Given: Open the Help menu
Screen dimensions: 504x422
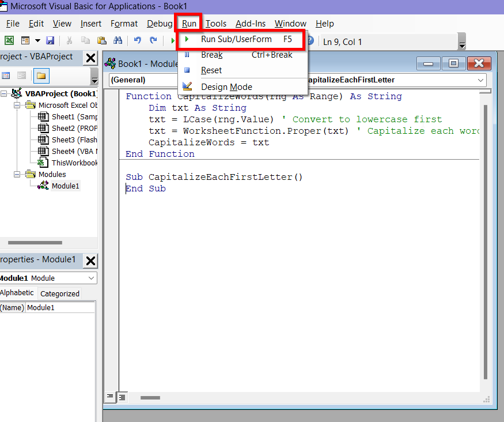Looking at the screenshot, I should (325, 24).
